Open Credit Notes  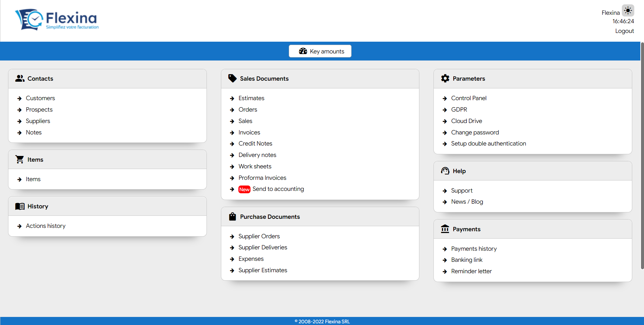(255, 144)
